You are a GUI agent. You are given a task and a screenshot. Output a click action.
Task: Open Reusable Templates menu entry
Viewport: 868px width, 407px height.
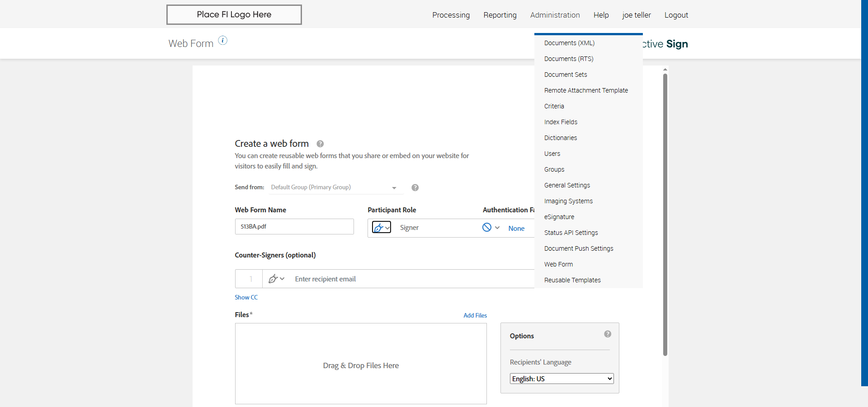572,280
